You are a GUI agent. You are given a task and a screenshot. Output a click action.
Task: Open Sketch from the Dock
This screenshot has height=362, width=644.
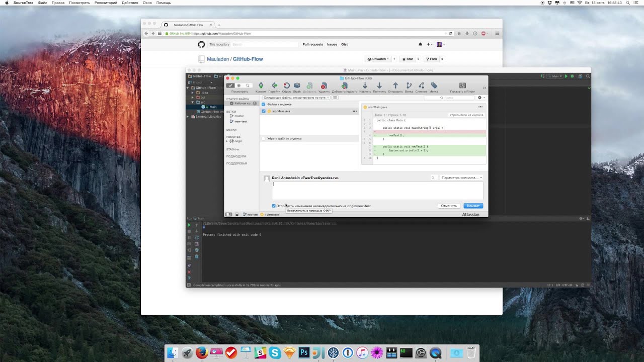[x=289, y=353]
